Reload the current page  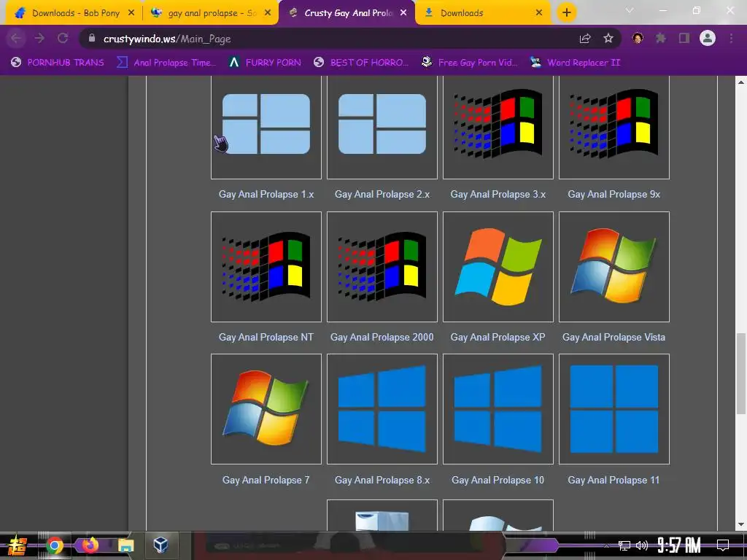(x=63, y=39)
